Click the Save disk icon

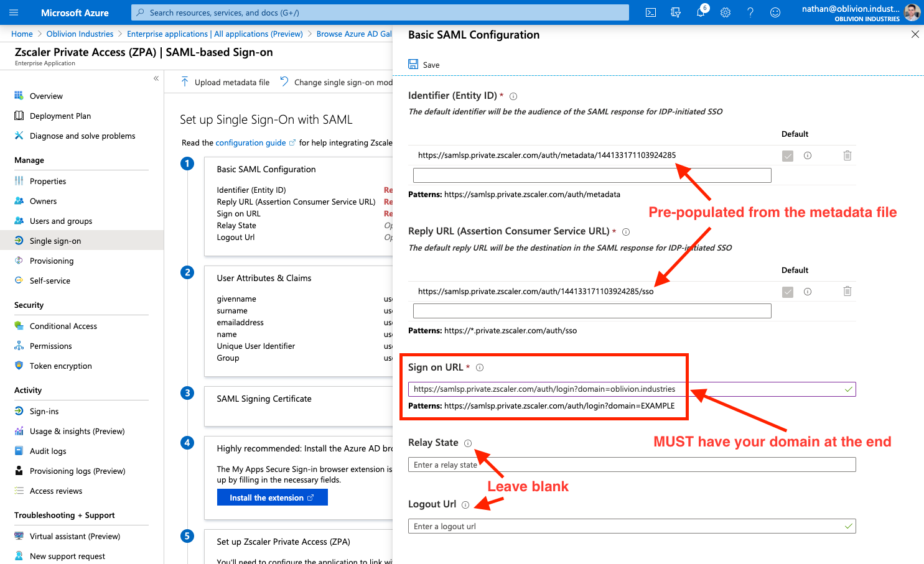point(413,64)
